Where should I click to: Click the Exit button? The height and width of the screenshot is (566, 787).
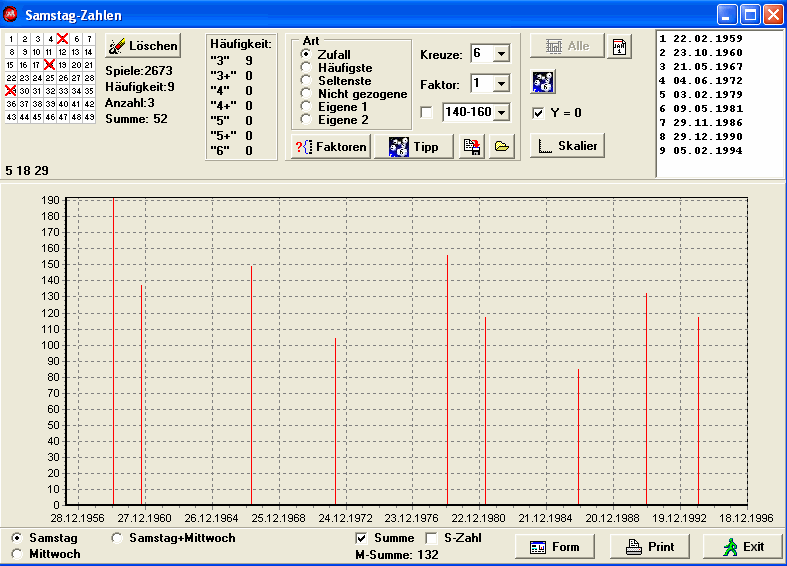[x=742, y=547]
